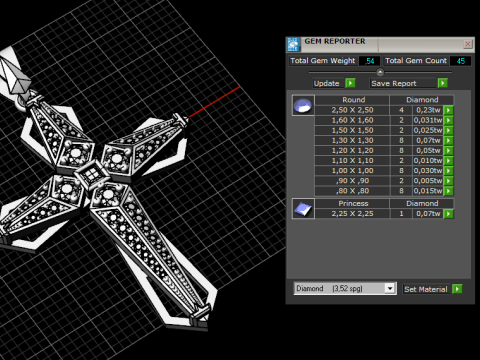Click green arrow for 1,20 X 1,20 row

[449, 151]
